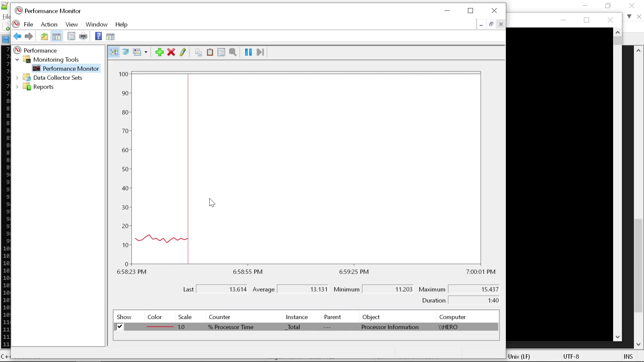Screen dimensions: 644x362
Task: Expand the Data Collector Sets node
Action: [x=17, y=77]
